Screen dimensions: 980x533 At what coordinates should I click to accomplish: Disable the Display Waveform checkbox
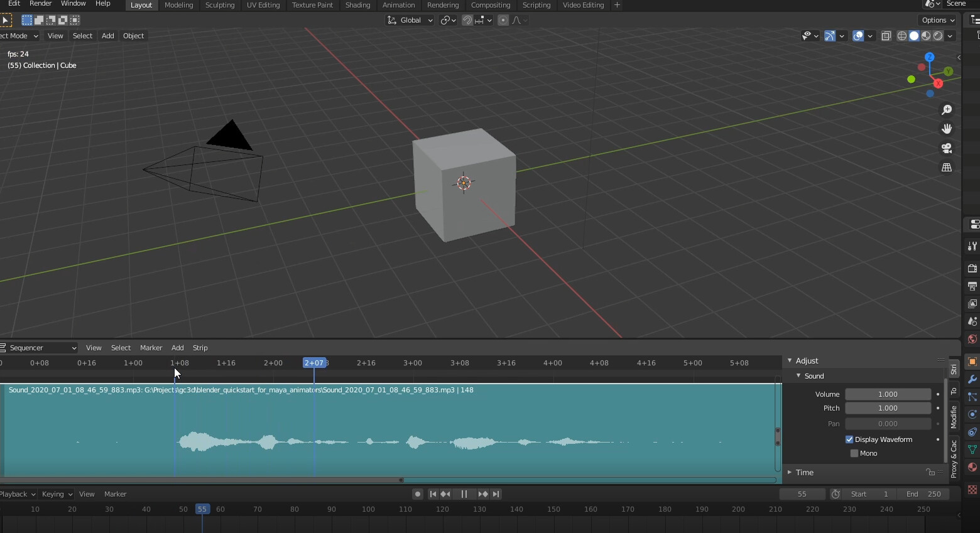(849, 439)
